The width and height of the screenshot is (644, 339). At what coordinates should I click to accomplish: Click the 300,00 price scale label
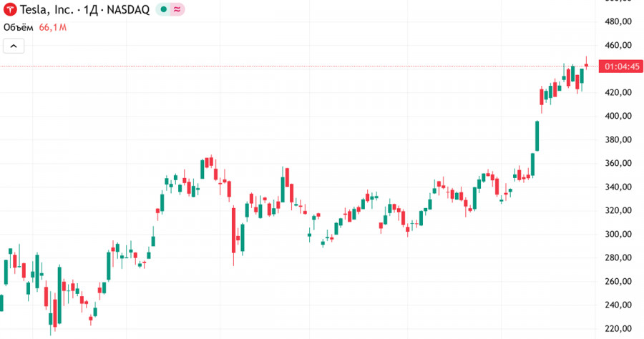tap(618, 234)
